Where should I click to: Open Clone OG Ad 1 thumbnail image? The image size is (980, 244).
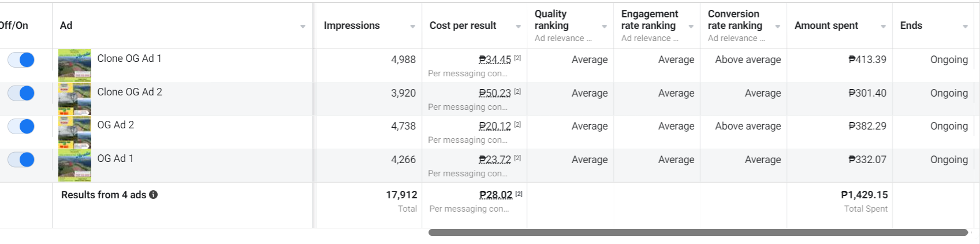coord(74,65)
